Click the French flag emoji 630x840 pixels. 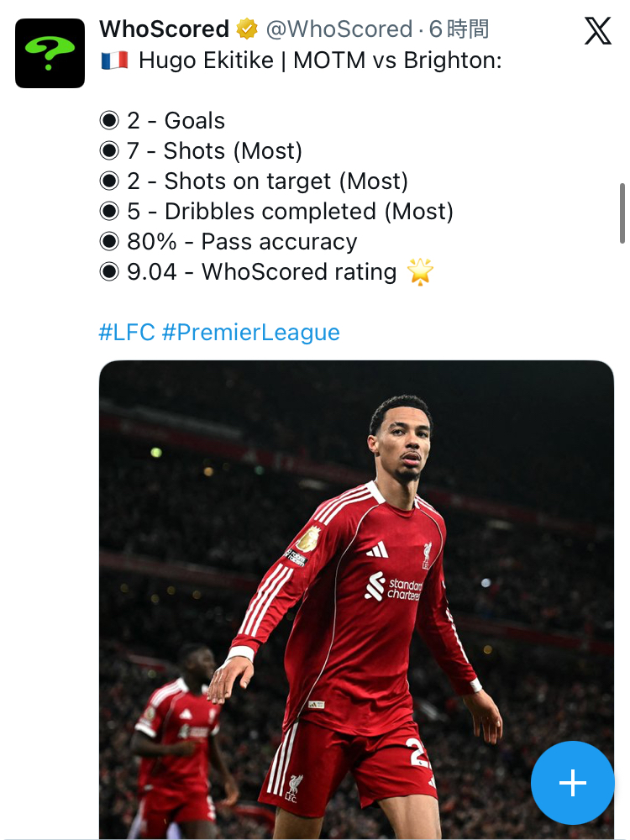point(113,60)
